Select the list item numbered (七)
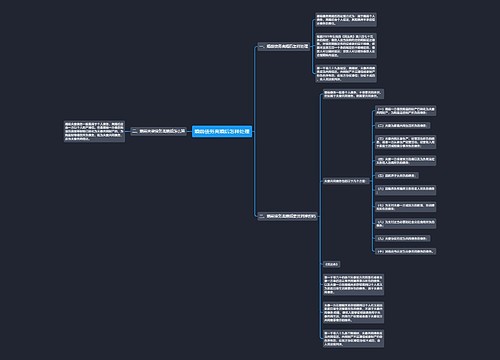This screenshot has height=360, width=500. [x=406, y=207]
